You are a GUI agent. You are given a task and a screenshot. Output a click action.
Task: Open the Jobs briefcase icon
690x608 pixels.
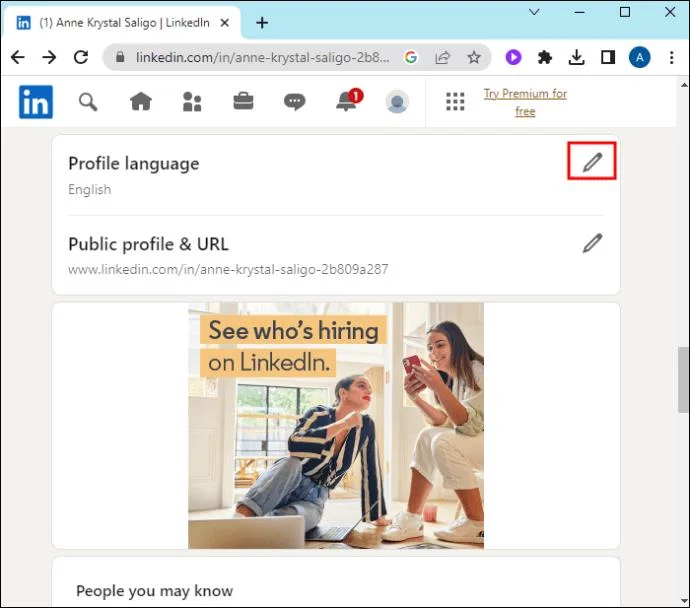point(243,102)
